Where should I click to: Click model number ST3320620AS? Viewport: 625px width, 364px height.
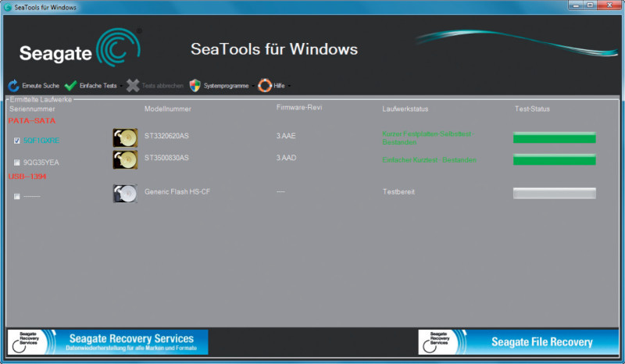click(166, 136)
